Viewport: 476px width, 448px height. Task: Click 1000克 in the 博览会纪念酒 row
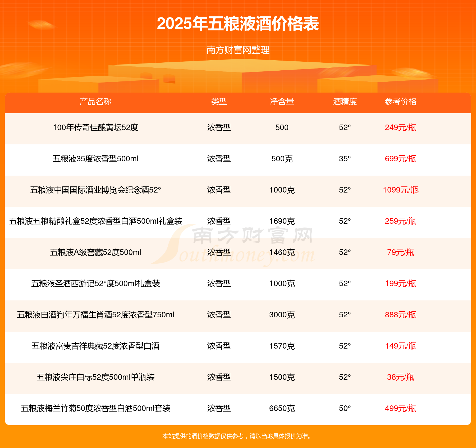[x=282, y=190]
